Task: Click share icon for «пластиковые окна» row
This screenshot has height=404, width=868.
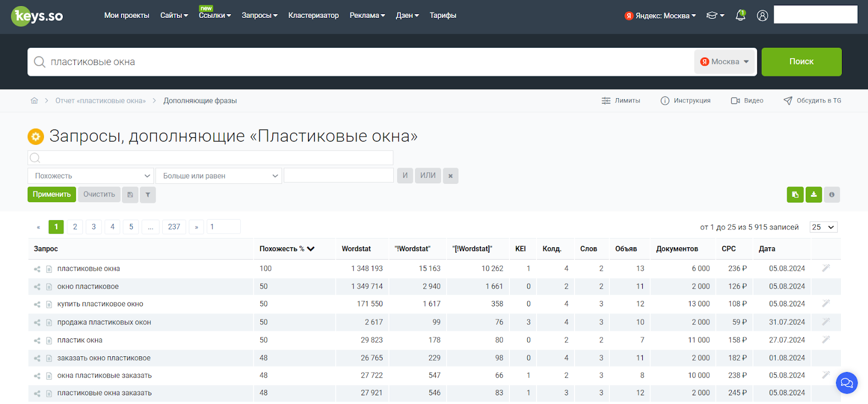Action: point(37,269)
